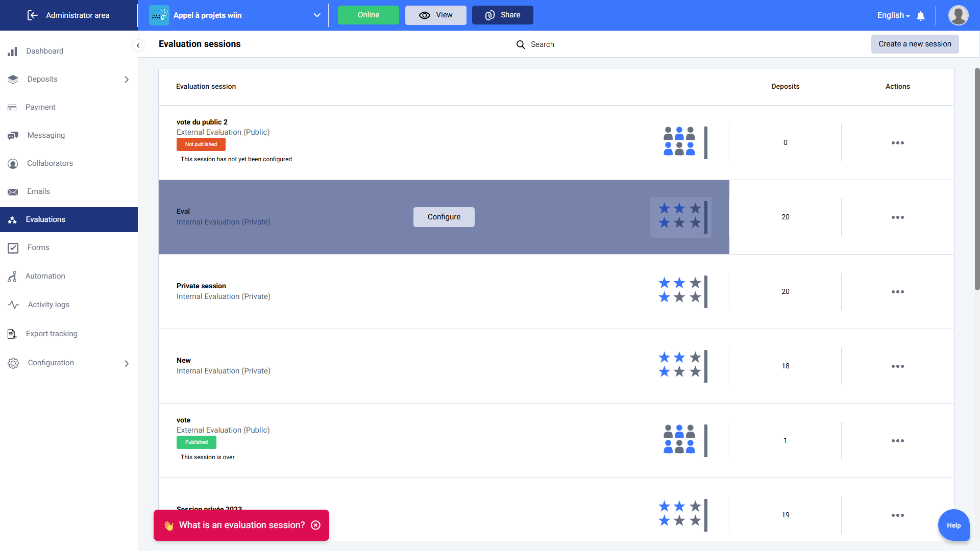Collapse sidebar with chevron arrow
980x551 pixels.
coord(138,45)
